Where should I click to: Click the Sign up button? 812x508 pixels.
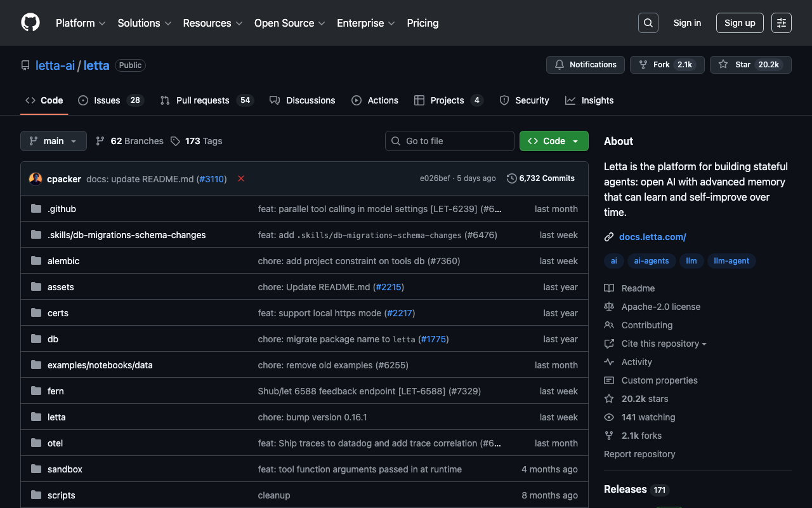click(x=739, y=23)
